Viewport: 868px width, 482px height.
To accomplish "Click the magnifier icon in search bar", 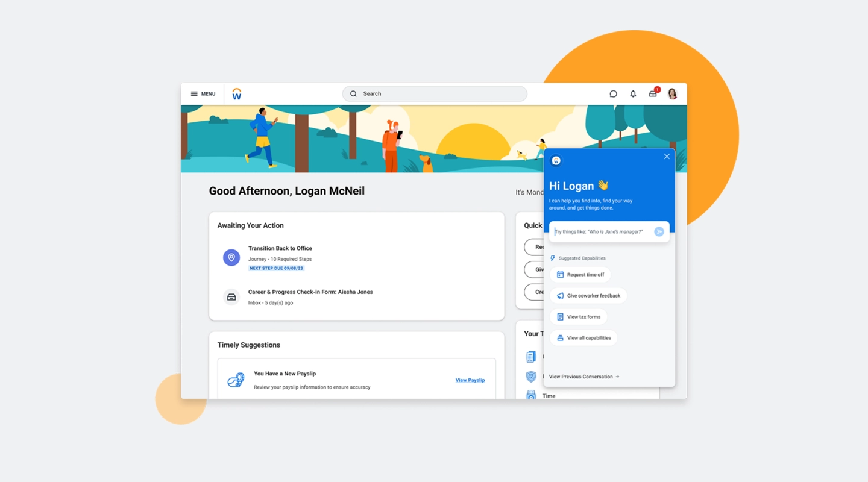I will pyautogui.click(x=354, y=94).
